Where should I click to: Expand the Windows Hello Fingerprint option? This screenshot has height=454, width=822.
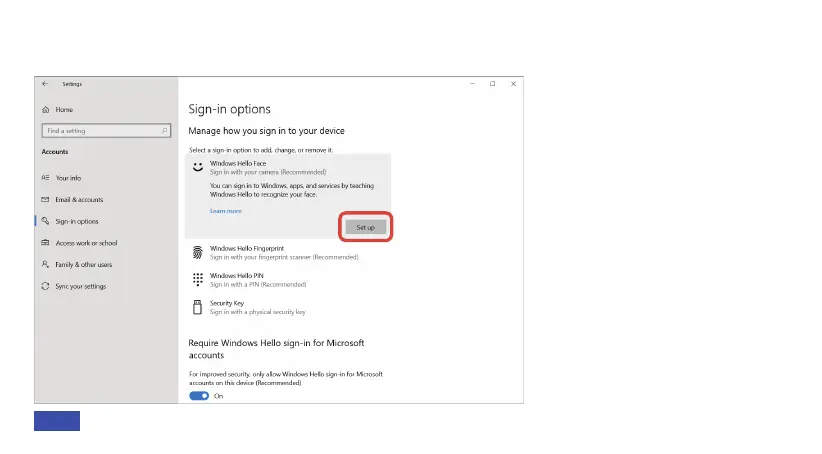(288, 253)
